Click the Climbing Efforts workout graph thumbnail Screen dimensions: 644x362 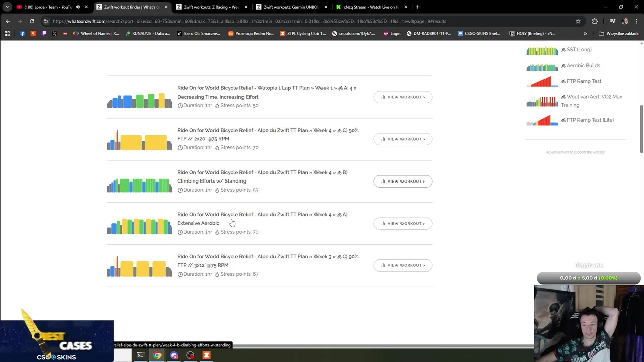pos(139,185)
